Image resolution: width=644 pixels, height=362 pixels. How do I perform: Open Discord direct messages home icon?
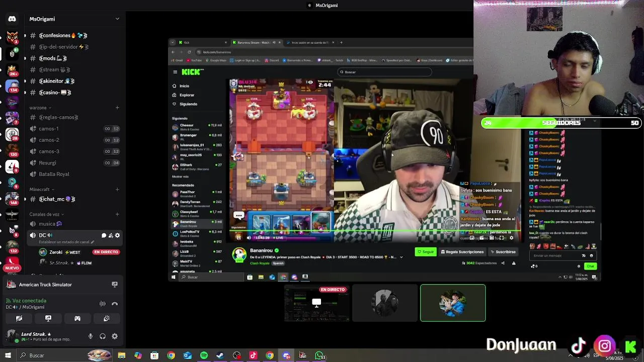pos(12,19)
